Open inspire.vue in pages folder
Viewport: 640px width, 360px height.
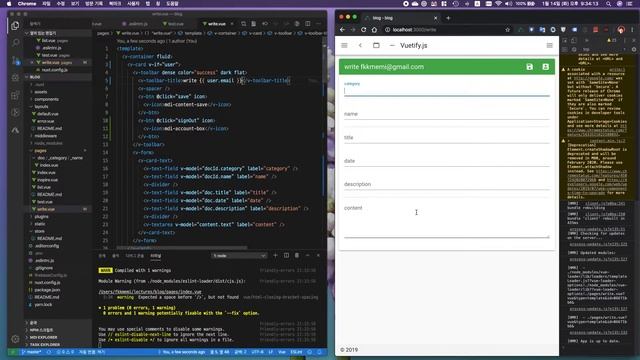pos(47,180)
